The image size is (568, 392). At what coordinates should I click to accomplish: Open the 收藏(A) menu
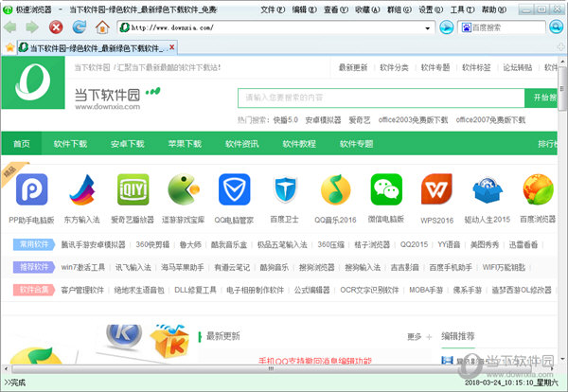coord(367,9)
